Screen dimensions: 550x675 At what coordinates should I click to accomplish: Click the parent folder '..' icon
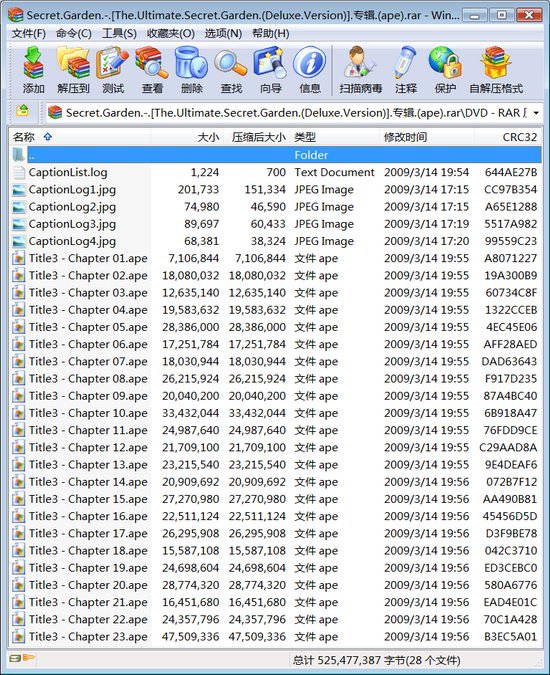19,155
